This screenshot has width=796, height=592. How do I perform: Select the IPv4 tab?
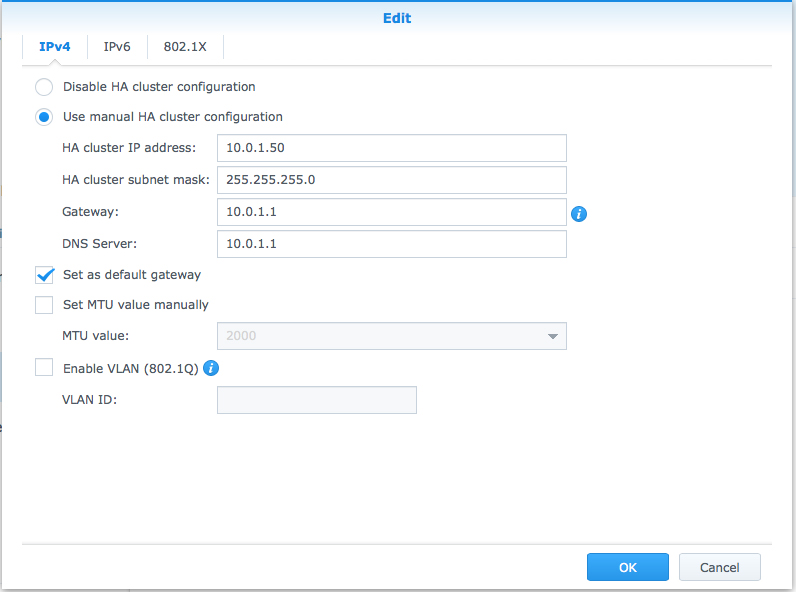pos(54,47)
